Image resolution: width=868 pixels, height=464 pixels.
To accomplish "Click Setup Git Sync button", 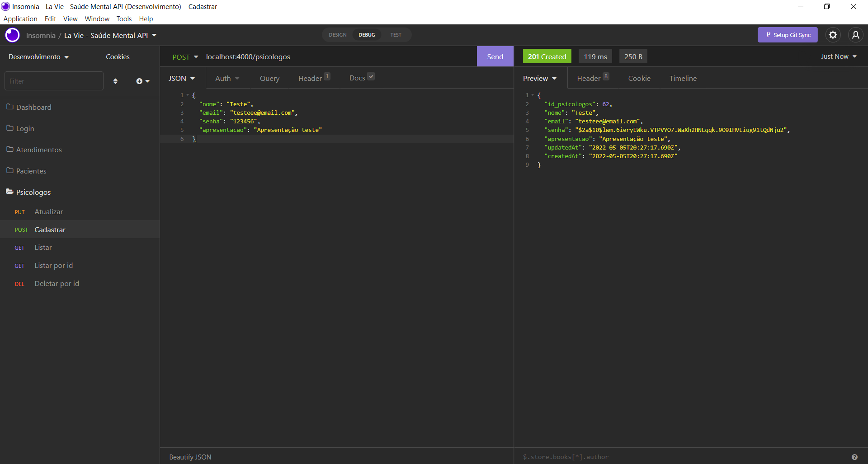I will (x=788, y=35).
